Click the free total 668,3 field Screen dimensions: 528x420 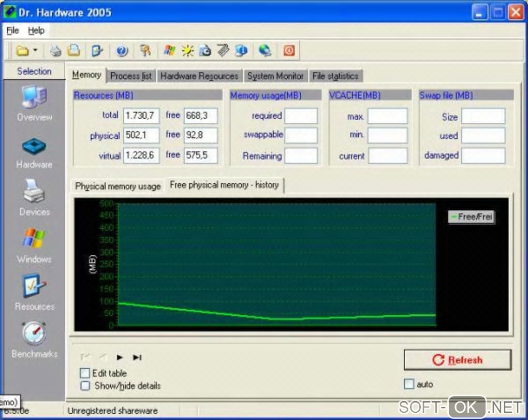click(201, 116)
